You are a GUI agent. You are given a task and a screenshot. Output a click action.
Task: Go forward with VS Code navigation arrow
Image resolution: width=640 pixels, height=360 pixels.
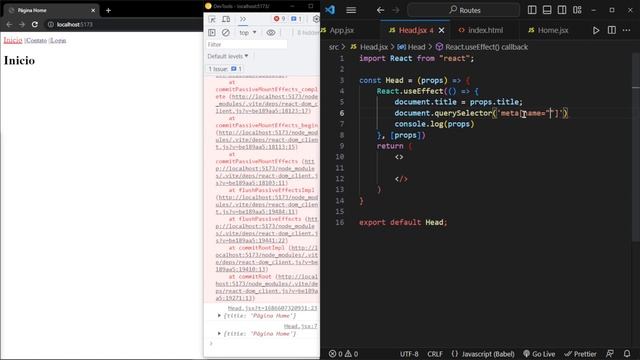click(396, 10)
